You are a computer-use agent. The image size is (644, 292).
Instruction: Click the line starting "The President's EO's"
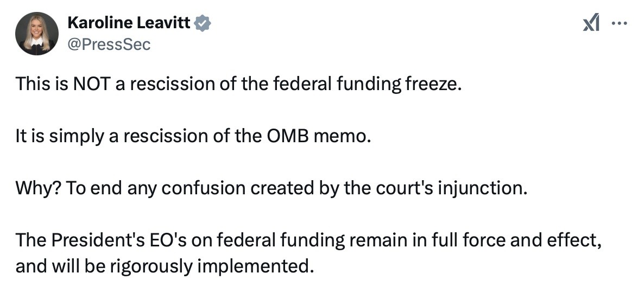pos(309,240)
